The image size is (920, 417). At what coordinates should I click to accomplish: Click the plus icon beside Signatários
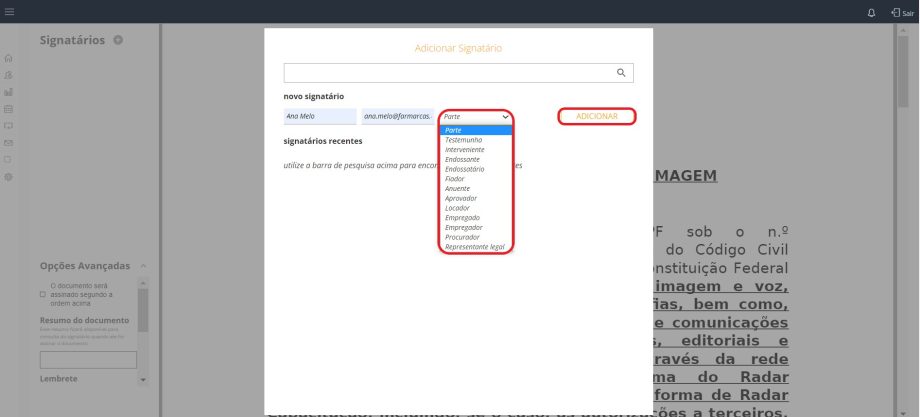point(118,40)
